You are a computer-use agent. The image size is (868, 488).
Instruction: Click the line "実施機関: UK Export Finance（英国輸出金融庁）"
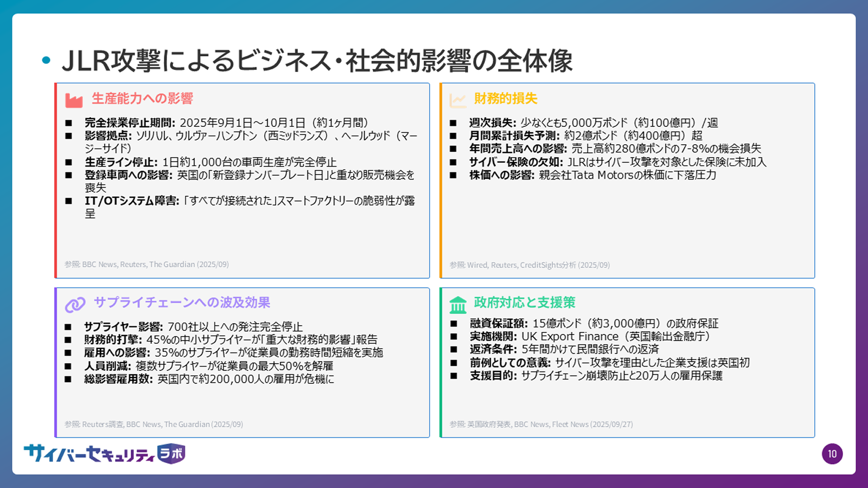tap(590, 336)
